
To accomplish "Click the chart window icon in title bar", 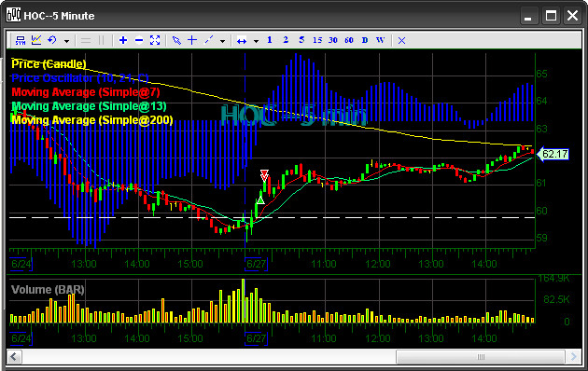I will [x=13, y=15].
